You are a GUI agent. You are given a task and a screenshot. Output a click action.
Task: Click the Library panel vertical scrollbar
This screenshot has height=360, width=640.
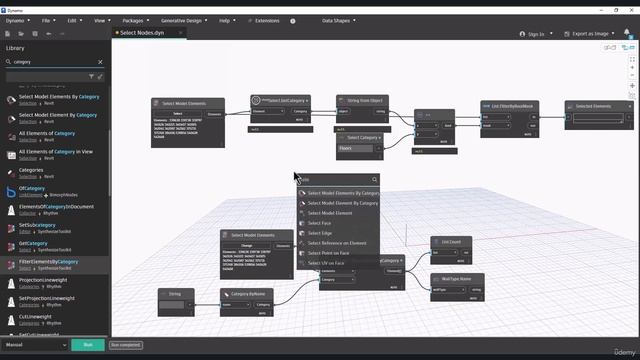(x=109, y=163)
